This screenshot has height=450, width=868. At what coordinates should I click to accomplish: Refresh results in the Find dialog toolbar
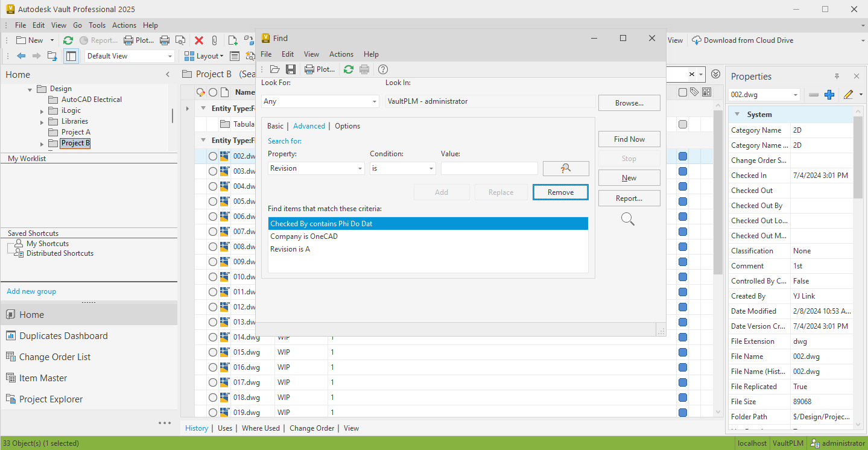349,69
